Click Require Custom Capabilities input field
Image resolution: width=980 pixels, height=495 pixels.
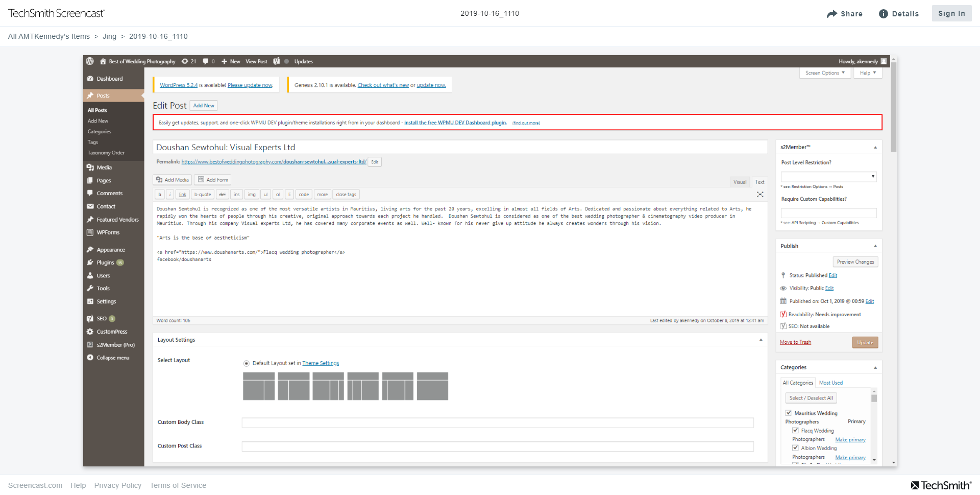point(829,213)
